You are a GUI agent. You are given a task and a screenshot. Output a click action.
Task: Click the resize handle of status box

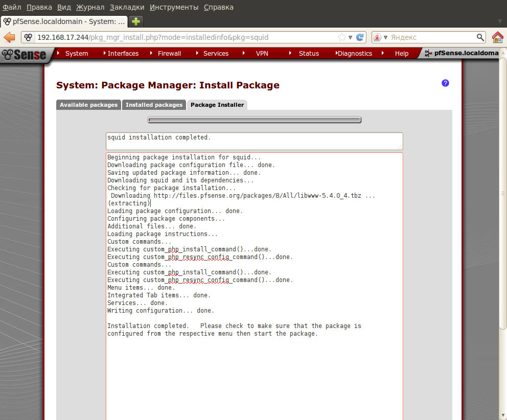click(400, 147)
